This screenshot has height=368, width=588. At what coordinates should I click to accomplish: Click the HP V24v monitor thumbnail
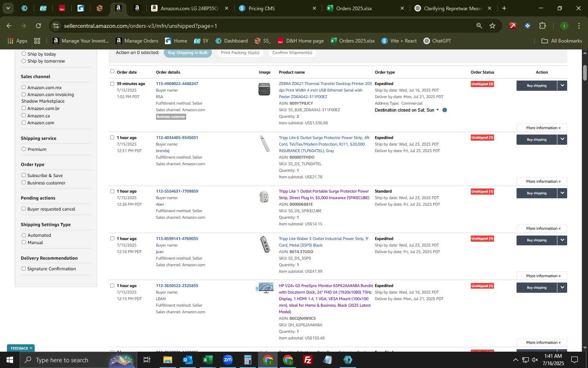click(x=265, y=288)
